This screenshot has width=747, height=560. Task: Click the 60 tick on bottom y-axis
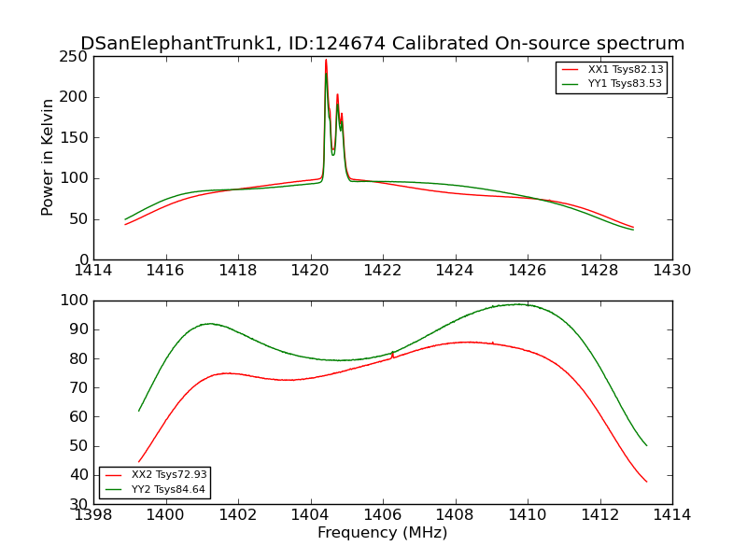click(x=78, y=416)
